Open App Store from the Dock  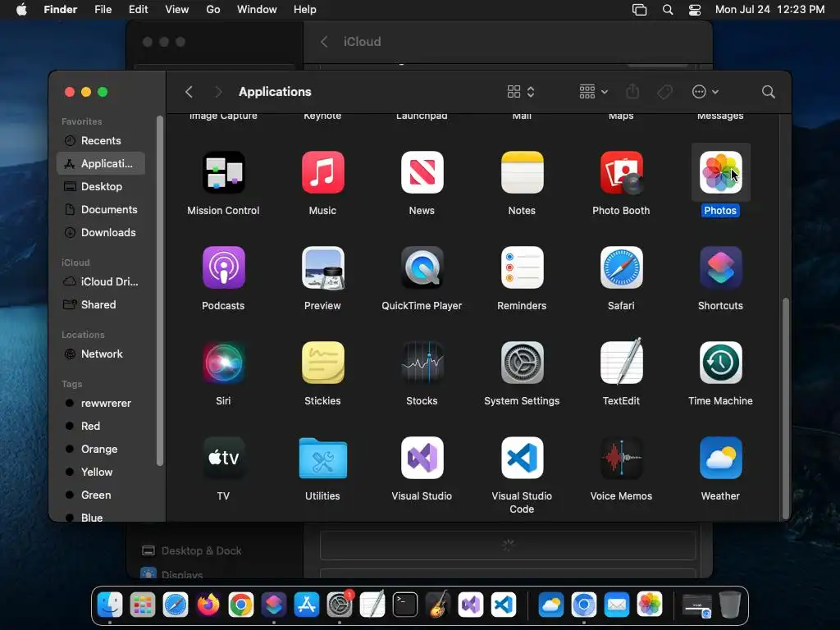[307, 605]
